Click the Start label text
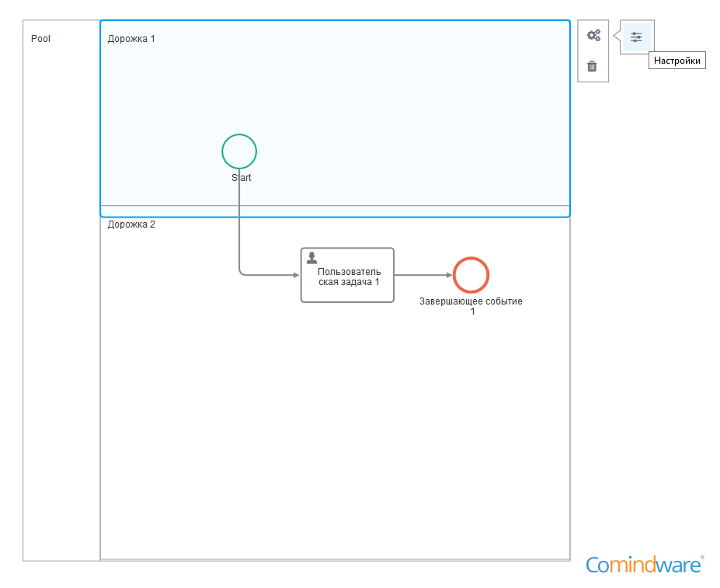720x588 pixels. point(240,178)
